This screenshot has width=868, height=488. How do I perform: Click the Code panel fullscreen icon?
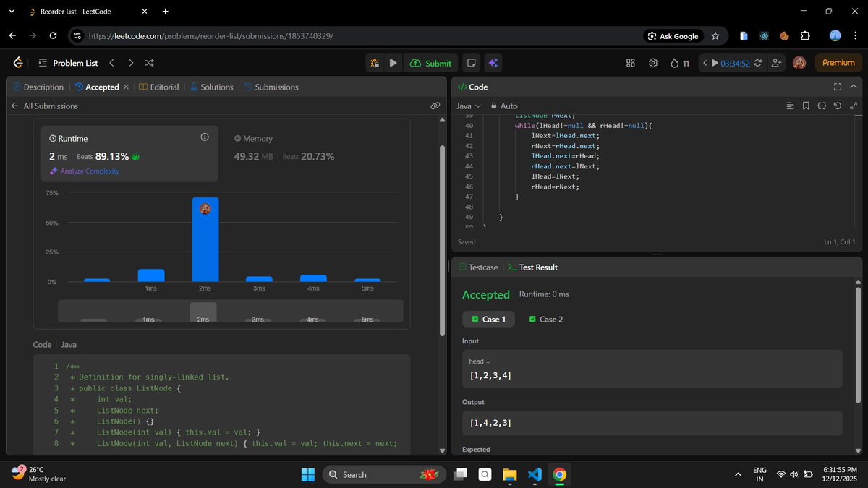click(838, 87)
